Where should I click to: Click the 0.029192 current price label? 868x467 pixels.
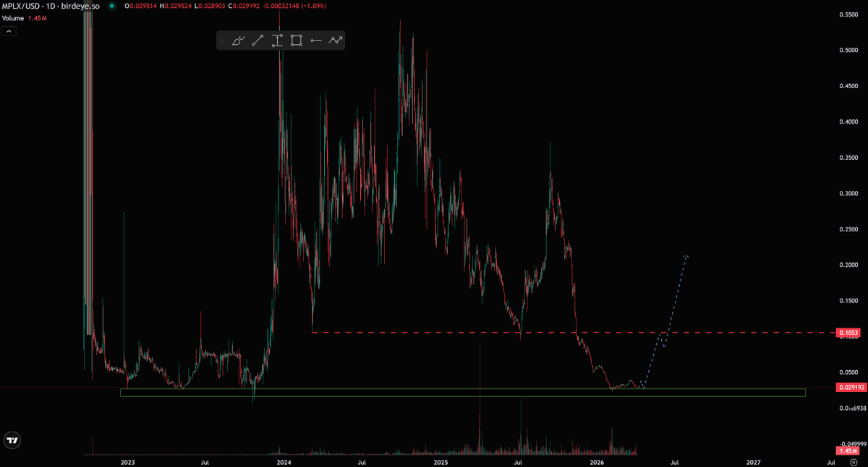850,387
